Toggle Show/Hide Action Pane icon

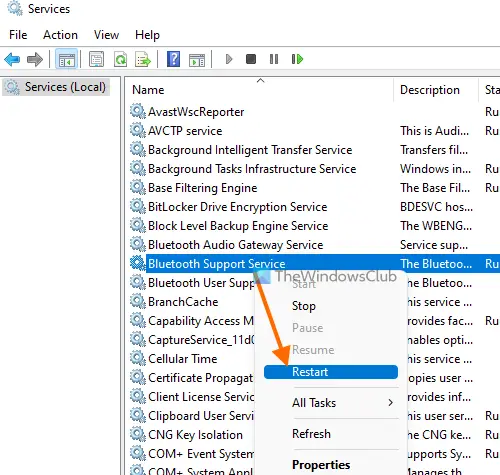[197, 60]
